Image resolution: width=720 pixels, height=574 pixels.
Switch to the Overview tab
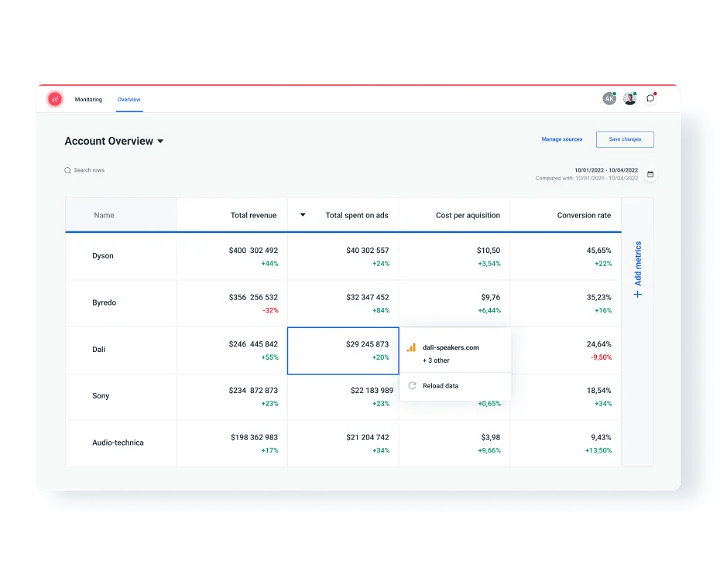[129, 100]
